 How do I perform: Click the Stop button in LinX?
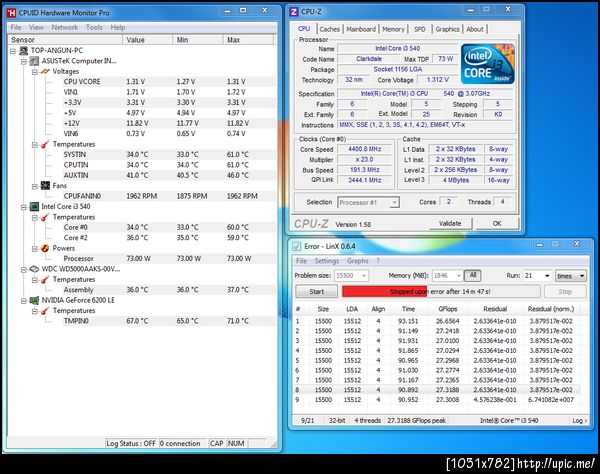pos(565,292)
